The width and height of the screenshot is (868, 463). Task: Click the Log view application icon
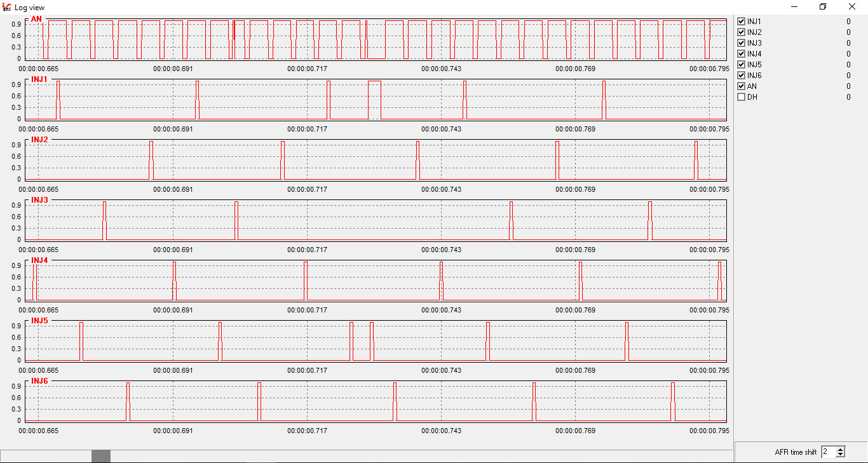click(7, 6)
